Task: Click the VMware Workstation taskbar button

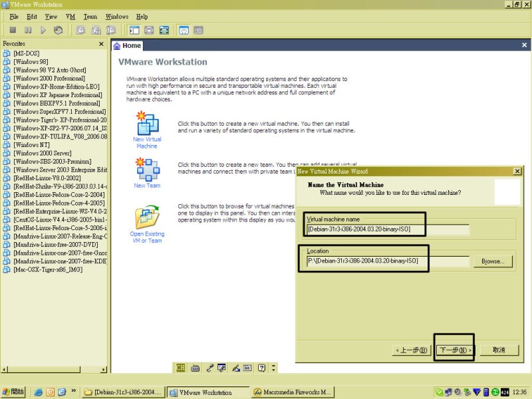Action: point(208,392)
